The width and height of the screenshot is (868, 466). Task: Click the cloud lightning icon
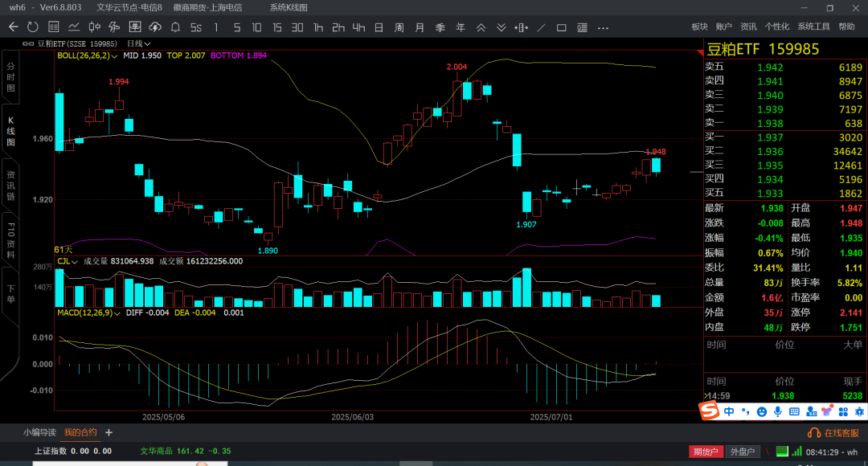(x=155, y=27)
